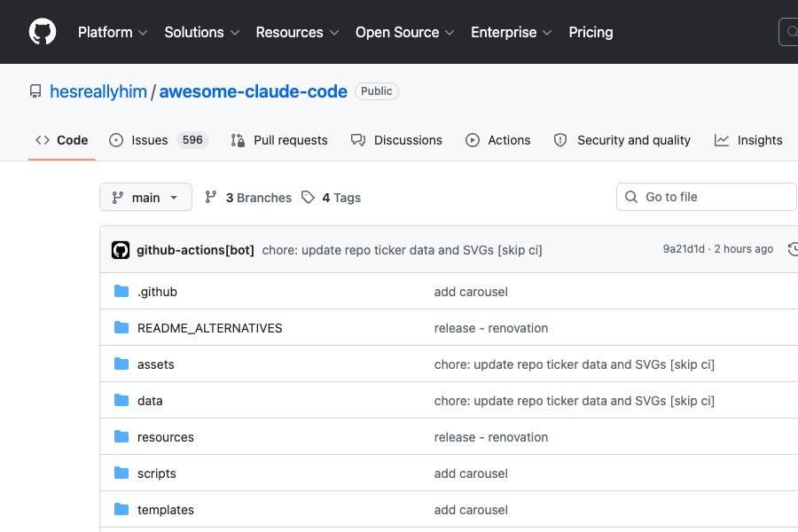Viewport: 798px width, 532px height.
Task: Open the hesreallyhim owner link
Action: coord(98,91)
